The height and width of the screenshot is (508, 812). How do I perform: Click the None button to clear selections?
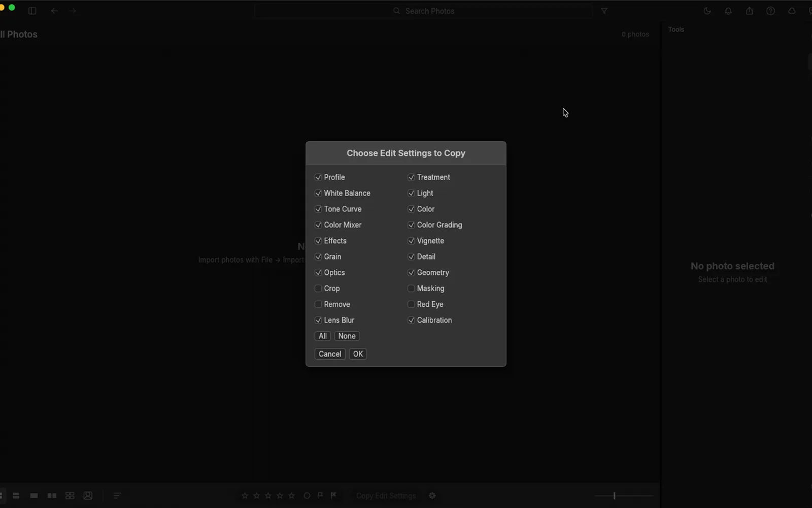(x=347, y=336)
